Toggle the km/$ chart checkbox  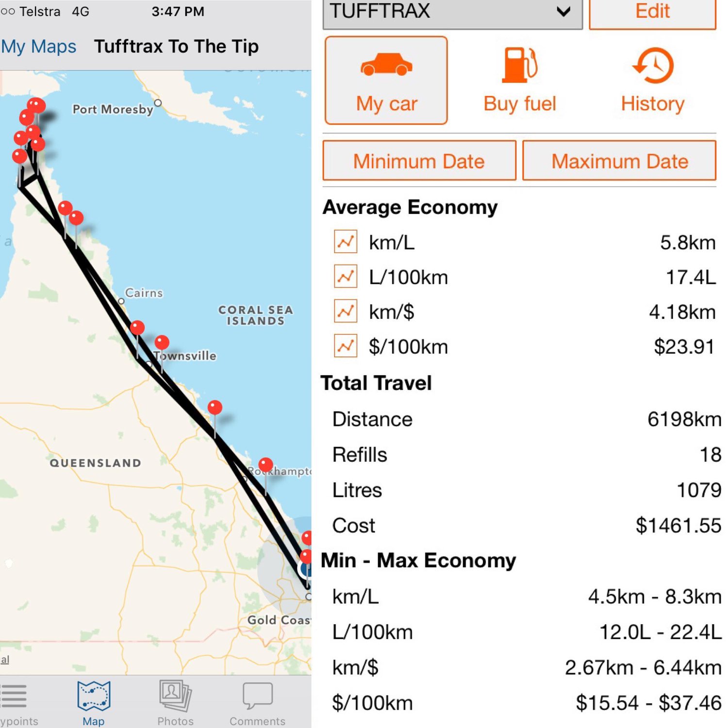point(346,312)
